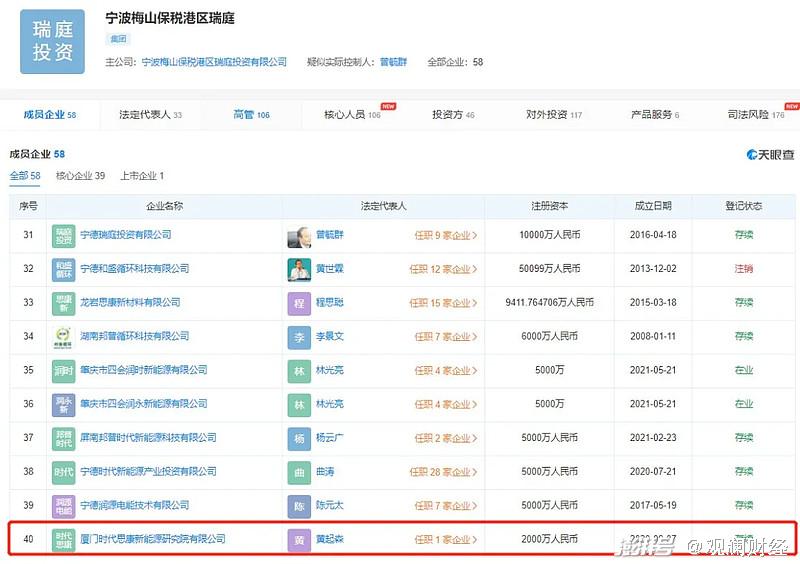The image size is (800, 564).
Task: Switch to the 法定代表人 33 tab
Action: tap(151, 115)
